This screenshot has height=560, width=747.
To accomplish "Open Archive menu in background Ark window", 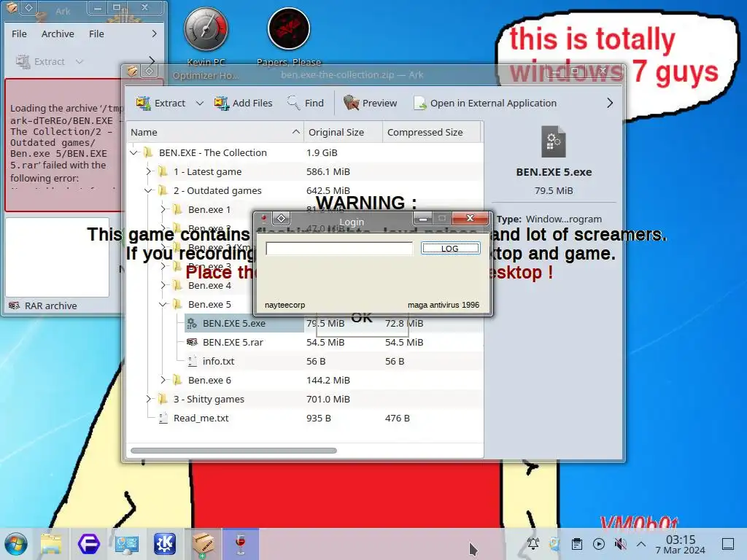I will click(x=58, y=34).
